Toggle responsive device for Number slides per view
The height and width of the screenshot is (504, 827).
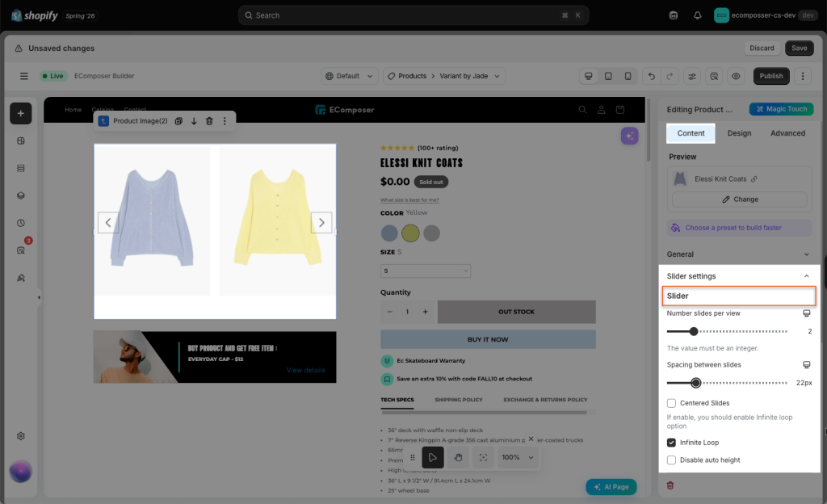pos(807,313)
